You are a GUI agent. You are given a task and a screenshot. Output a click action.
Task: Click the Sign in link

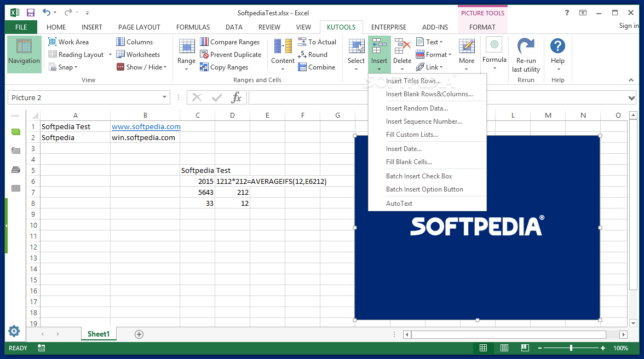(x=629, y=25)
